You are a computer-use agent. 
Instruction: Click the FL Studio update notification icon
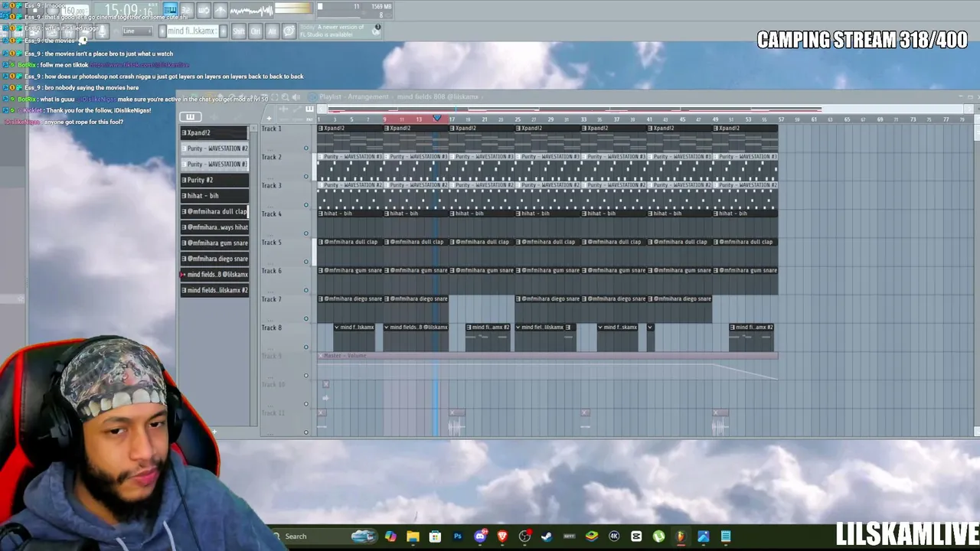pyautogui.click(x=377, y=28)
